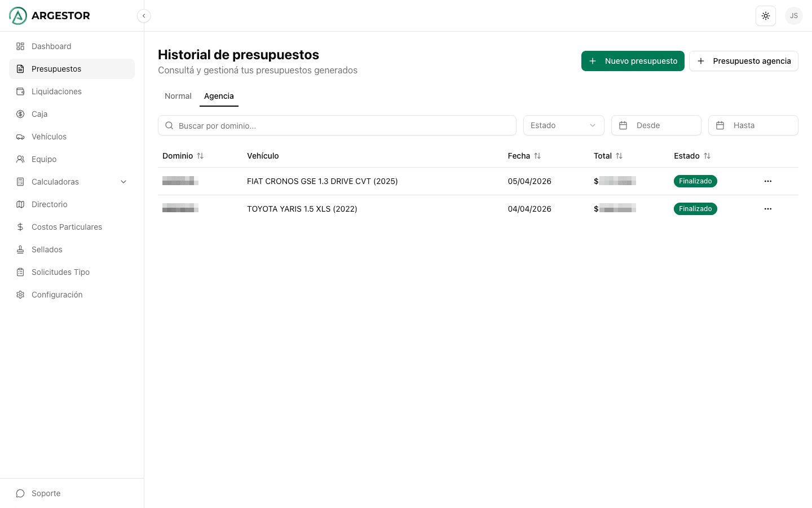Switch to the Normal tab
Screen dimensions: 812x508
[178, 96]
